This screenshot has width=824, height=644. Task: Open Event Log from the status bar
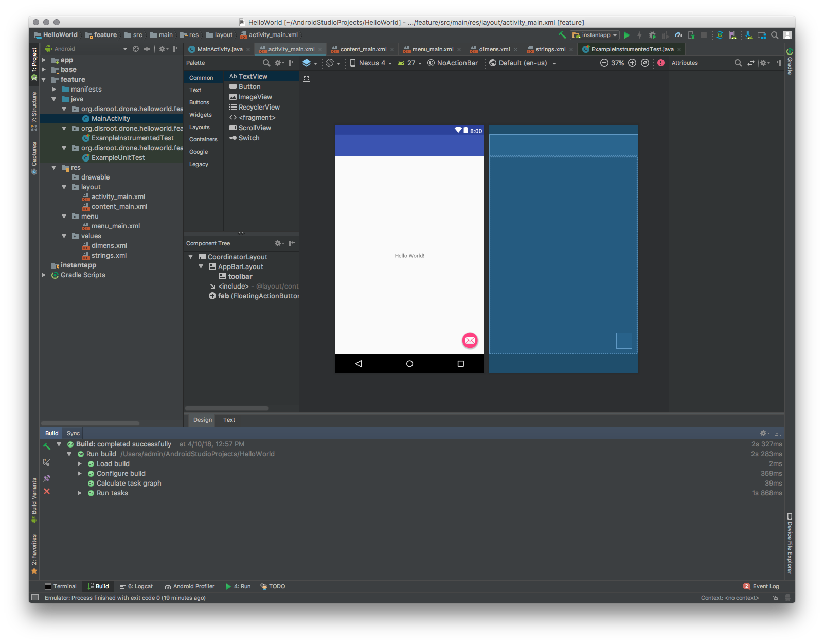point(761,587)
